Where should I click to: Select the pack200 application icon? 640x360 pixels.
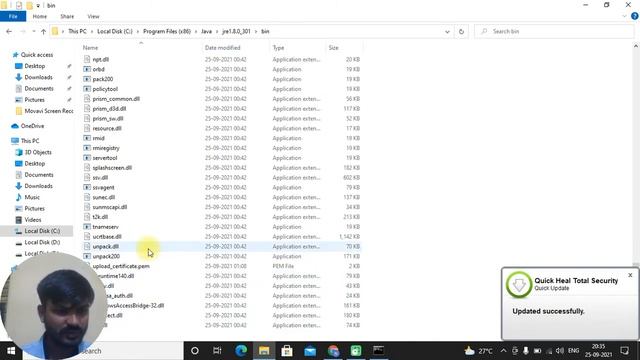[x=87, y=79]
